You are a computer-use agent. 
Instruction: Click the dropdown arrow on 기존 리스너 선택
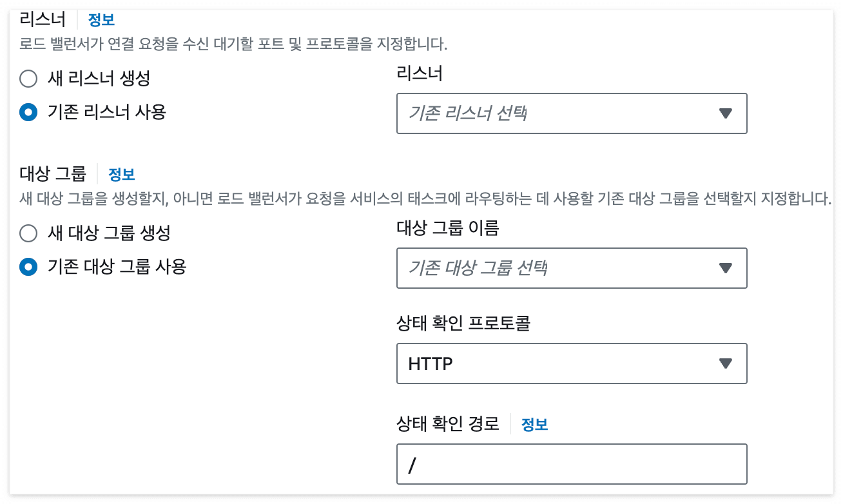pos(725,113)
